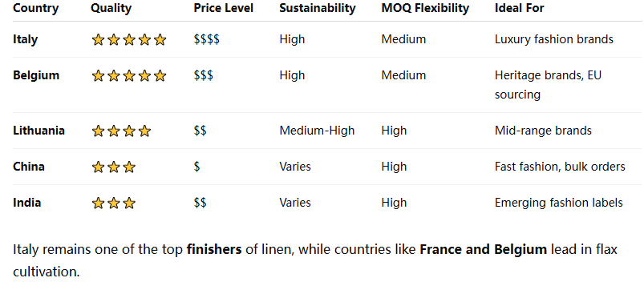Click bold word 'finishers' in paragraph
This screenshot has width=644, height=298.
[214, 250]
